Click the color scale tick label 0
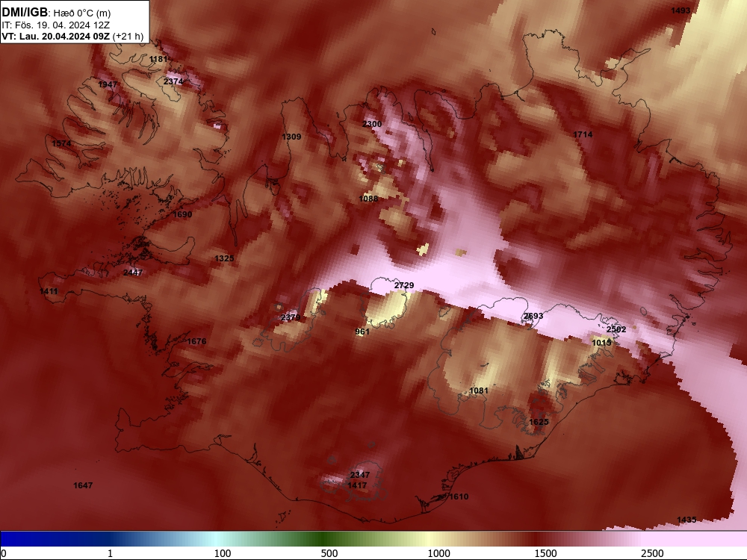The height and width of the screenshot is (560, 747). 4,553
